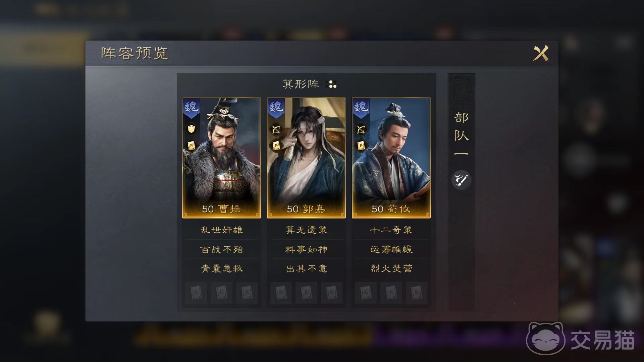Select first empty 兵书 slot under 曹操

pyautogui.click(x=196, y=293)
